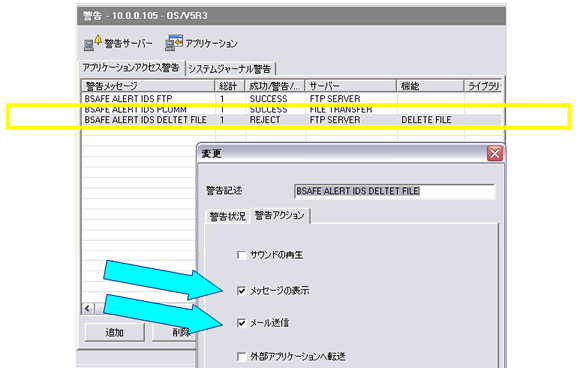The width and height of the screenshot is (580, 377).
Task: Sort by 警告メッセージ column header
Action: pyautogui.click(x=148, y=86)
